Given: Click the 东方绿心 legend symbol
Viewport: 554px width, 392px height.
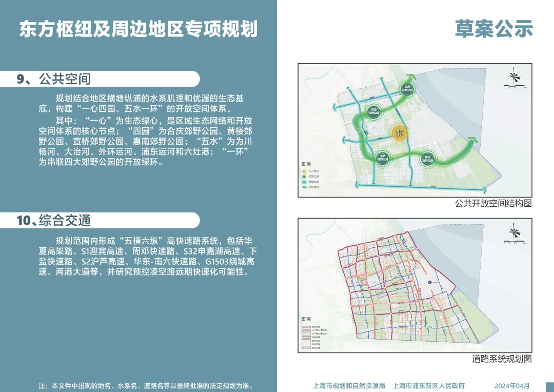Looking at the screenshot, I should tap(304, 170).
